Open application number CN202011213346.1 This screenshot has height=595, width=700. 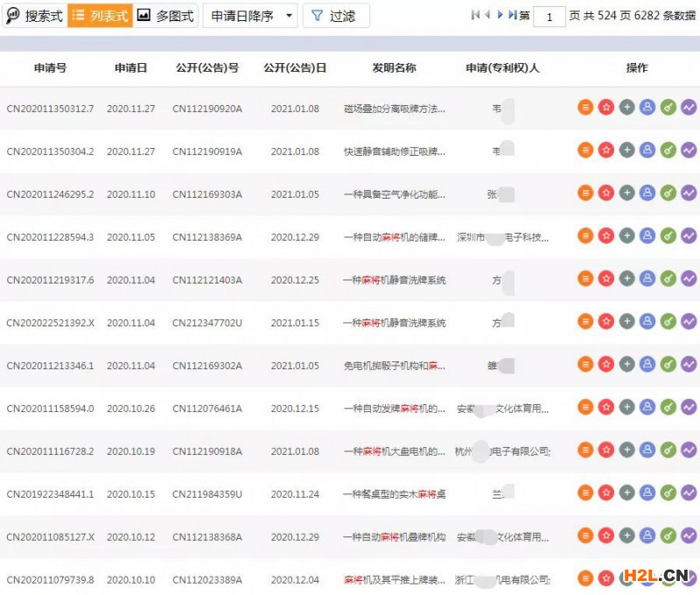(50, 366)
